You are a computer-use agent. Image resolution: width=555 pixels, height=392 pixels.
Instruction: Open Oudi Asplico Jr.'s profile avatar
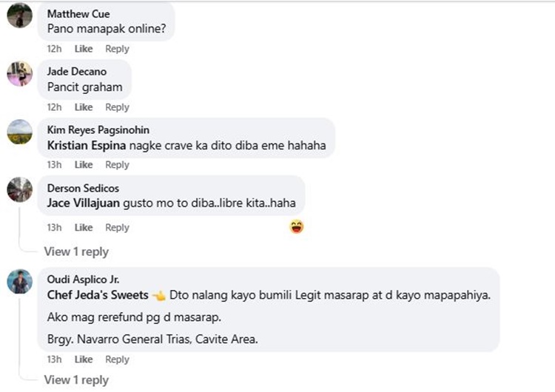tap(20, 281)
